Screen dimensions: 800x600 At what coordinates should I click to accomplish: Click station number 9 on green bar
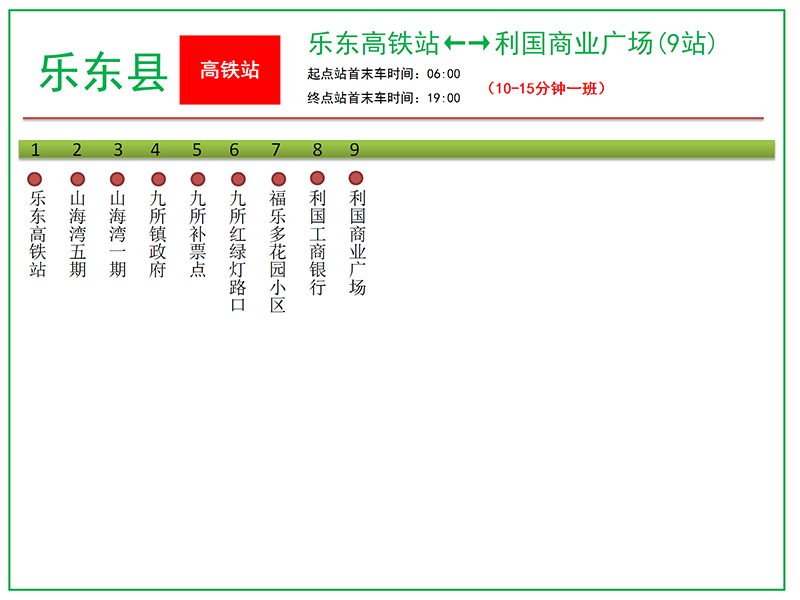pyautogui.click(x=355, y=149)
